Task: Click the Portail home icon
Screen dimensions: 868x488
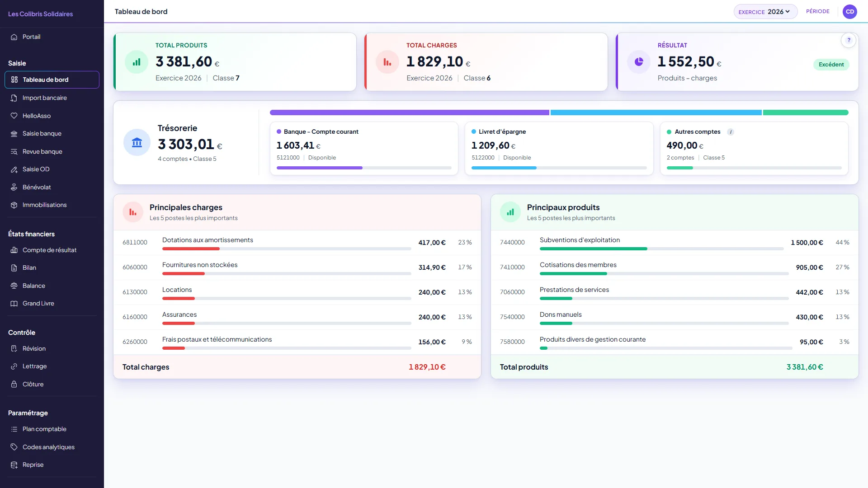Action: (14, 37)
